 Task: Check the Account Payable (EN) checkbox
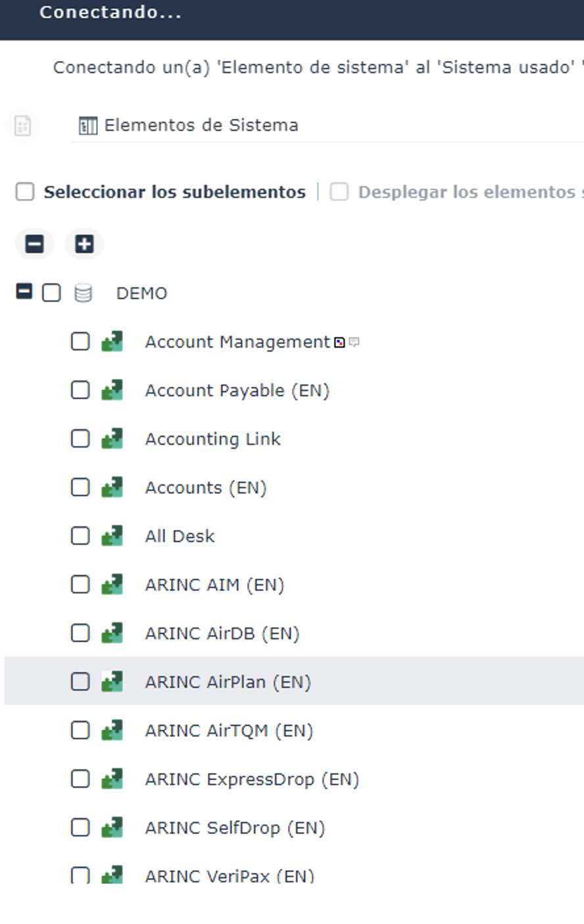click(x=80, y=390)
